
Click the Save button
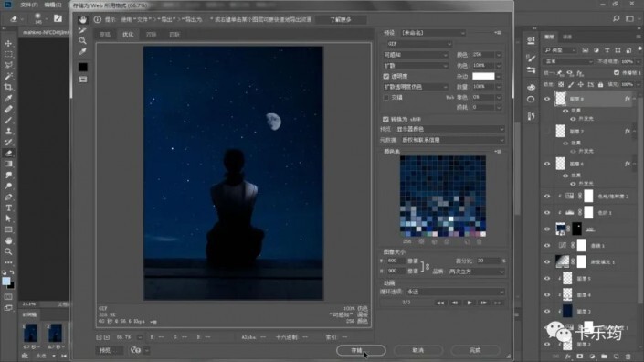pos(361,350)
